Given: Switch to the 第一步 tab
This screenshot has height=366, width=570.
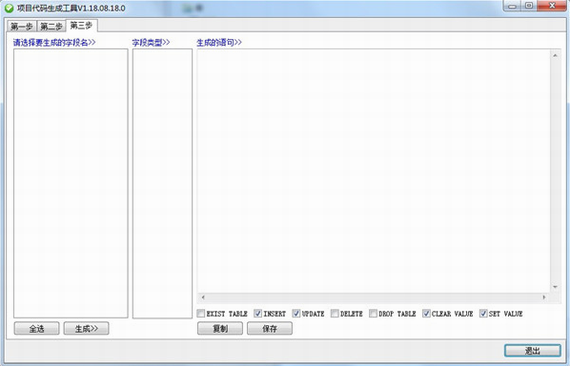Looking at the screenshot, I should coord(22,26).
